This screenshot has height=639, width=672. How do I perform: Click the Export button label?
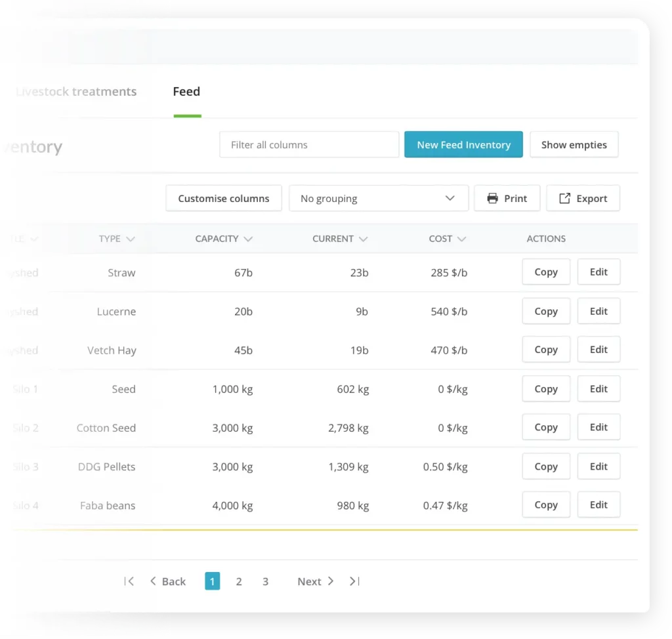(x=592, y=198)
